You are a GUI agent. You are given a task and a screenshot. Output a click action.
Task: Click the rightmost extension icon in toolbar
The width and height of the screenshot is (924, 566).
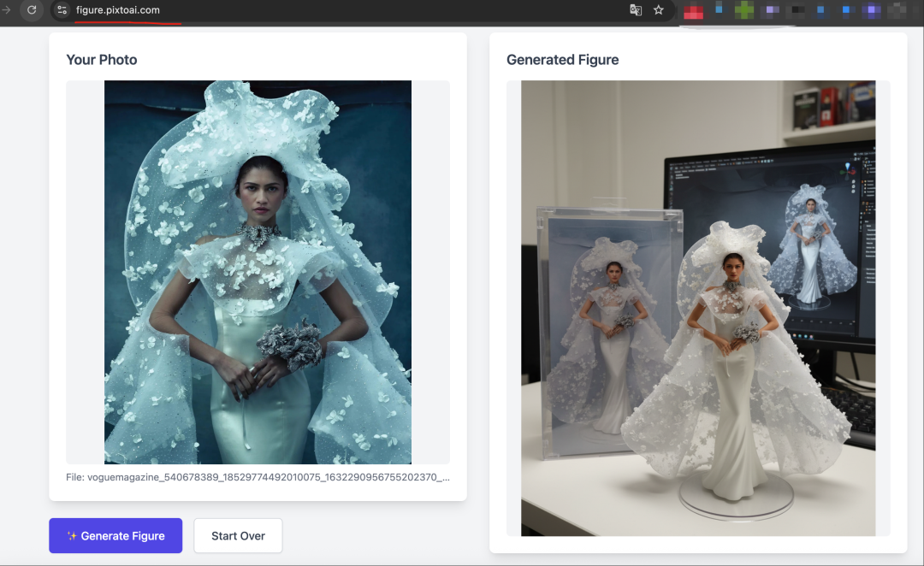pyautogui.click(x=897, y=10)
